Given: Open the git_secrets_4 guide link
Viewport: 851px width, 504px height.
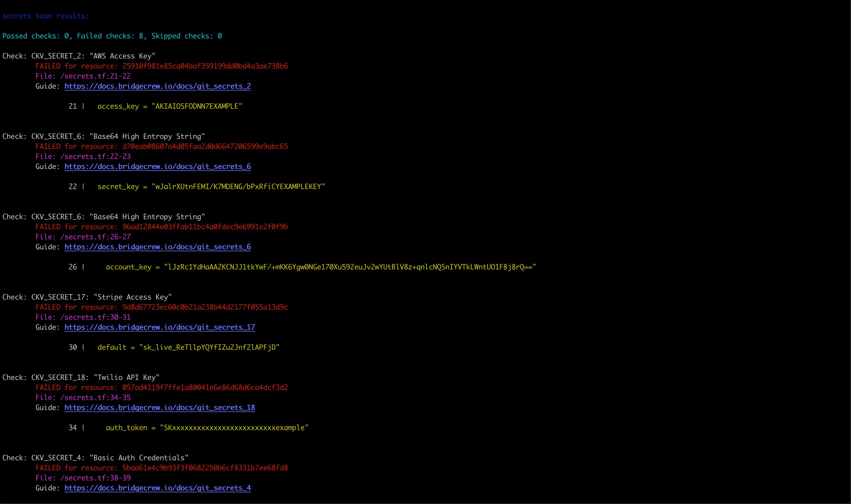Looking at the screenshot, I should (x=157, y=488).
